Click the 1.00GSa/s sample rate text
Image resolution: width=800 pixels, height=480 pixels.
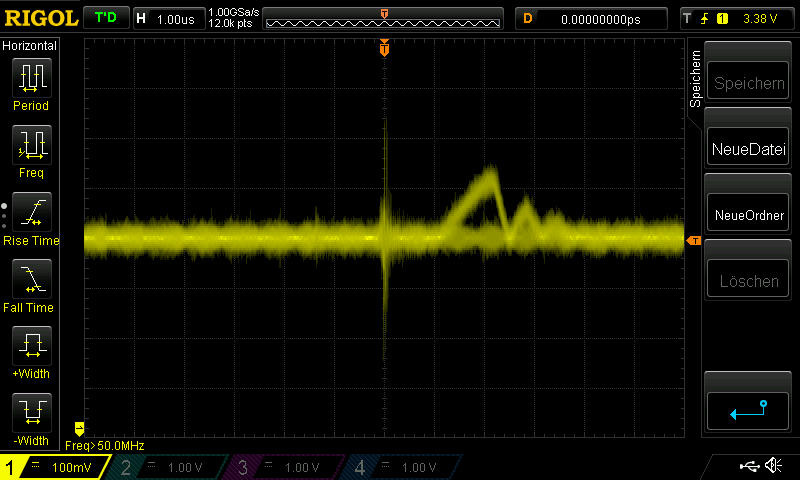click(234, 12)
